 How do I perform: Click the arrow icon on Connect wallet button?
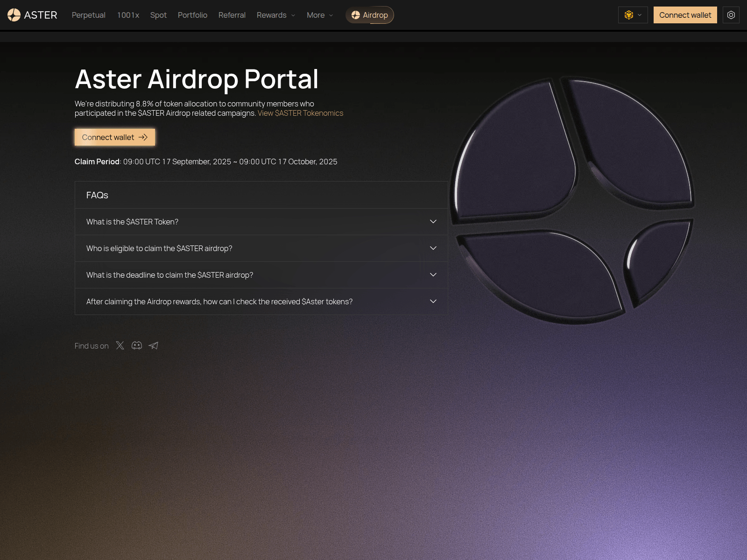coord(143,137)
